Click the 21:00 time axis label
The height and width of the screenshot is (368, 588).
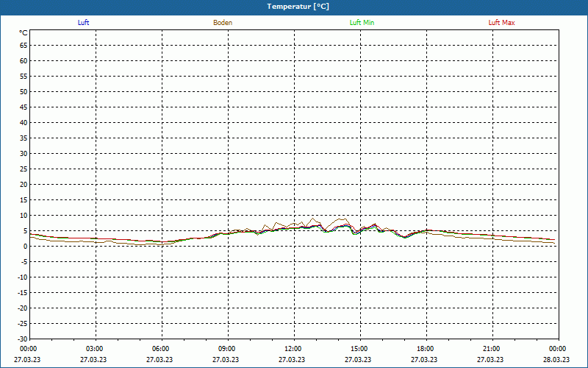point(491,349)
